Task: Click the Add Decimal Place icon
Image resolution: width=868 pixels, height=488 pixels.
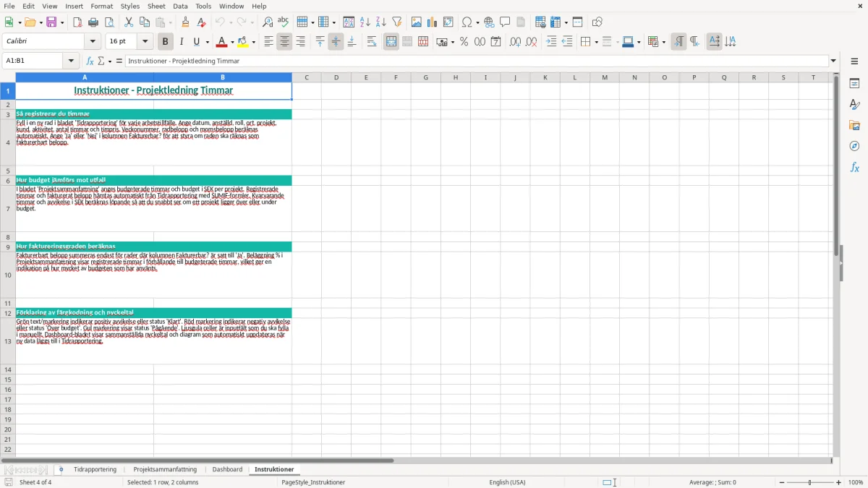Action: point(515,42)
